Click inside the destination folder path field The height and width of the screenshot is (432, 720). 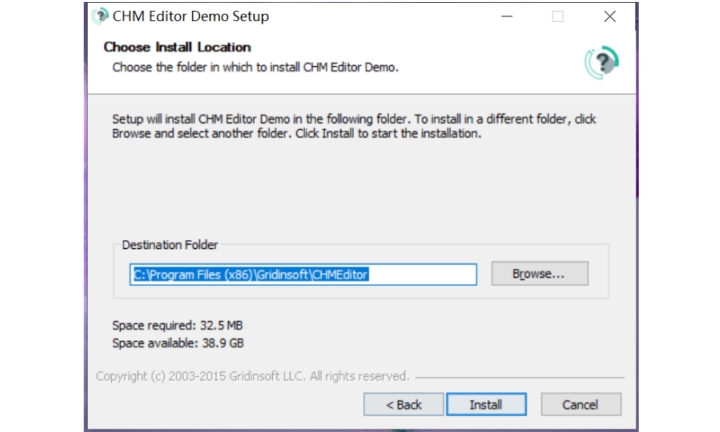(x=420, y=274)
